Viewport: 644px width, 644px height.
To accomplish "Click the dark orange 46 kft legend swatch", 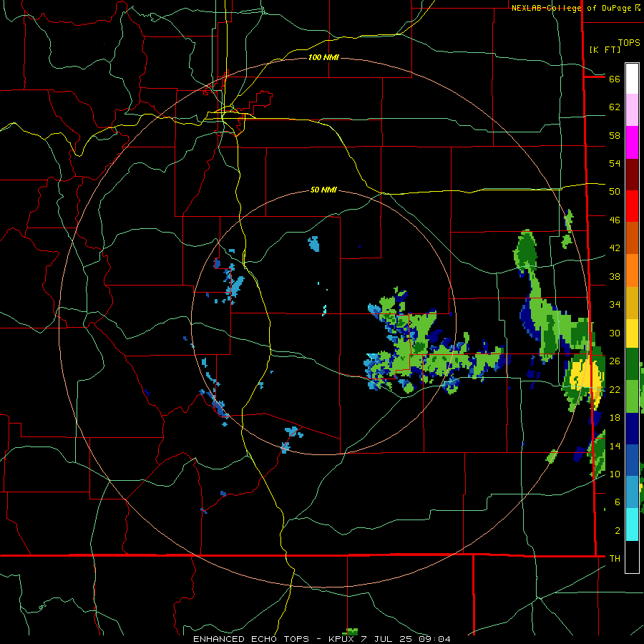I will point(632,238).
